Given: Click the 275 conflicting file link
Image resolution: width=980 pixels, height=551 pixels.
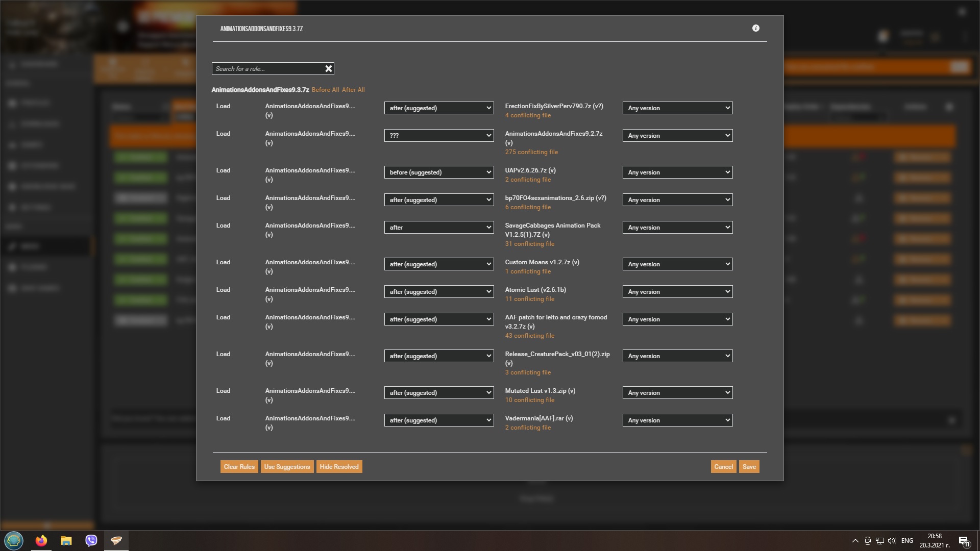Looking at the screenshot, I should pos(531,152).
